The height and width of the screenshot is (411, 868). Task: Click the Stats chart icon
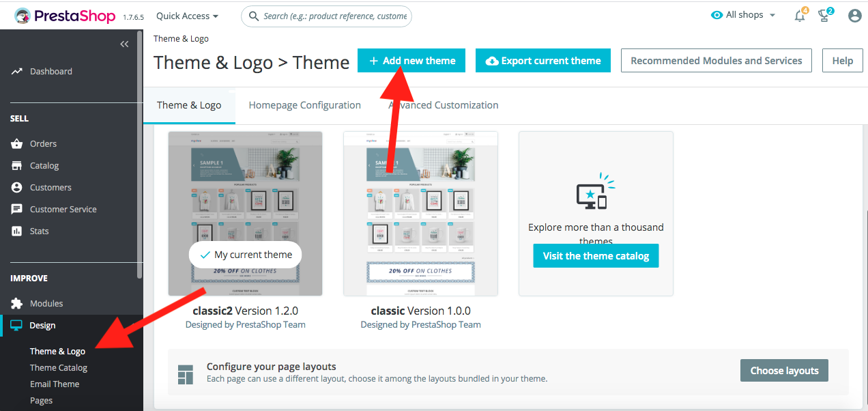click(16, 231)
